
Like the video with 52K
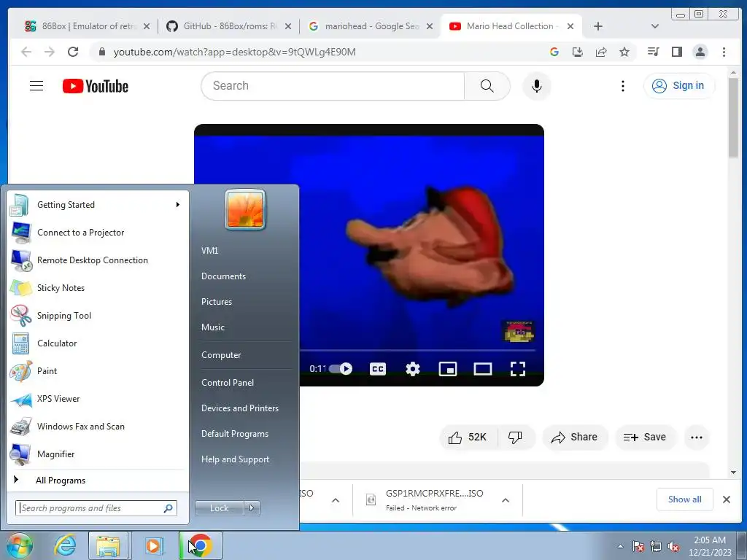468,437
